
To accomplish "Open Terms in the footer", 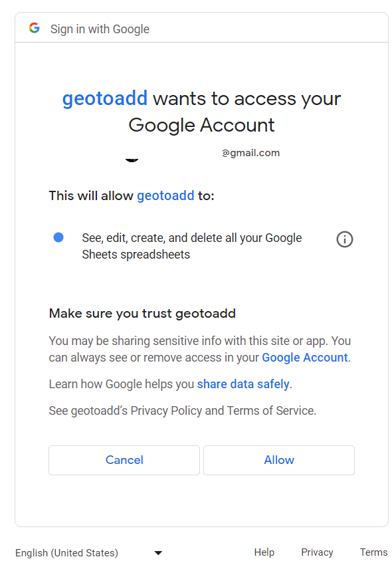I will [x=374, y=552].
